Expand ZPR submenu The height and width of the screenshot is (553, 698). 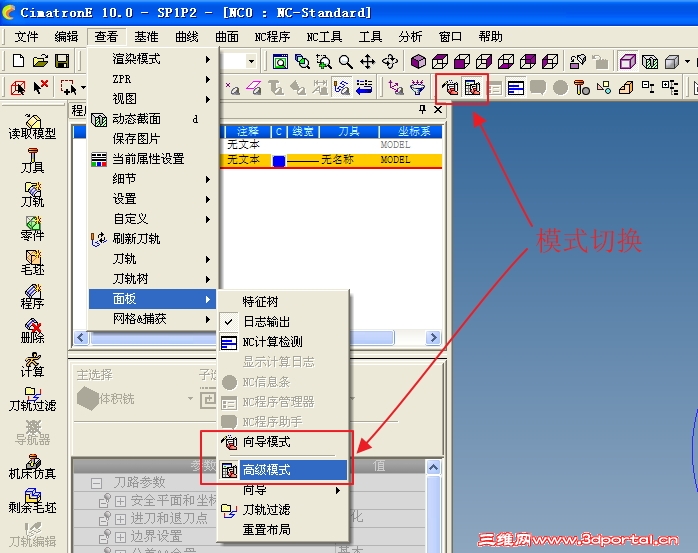pos(153,79)
